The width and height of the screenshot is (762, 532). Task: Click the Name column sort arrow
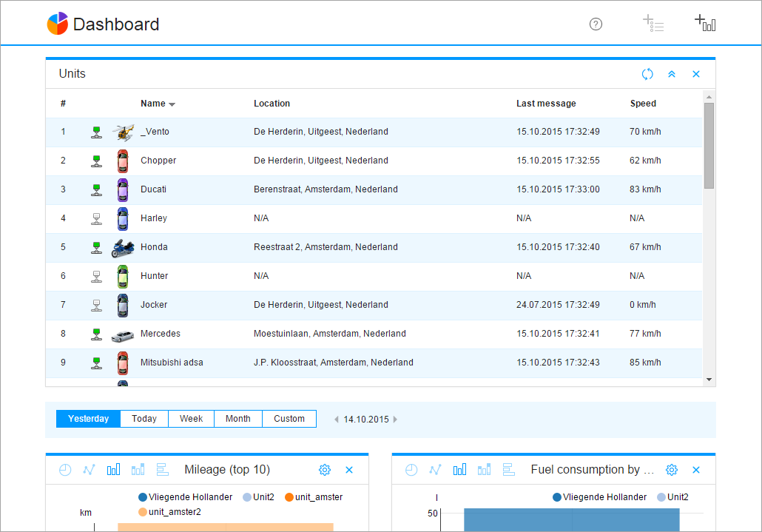point(172,104)
